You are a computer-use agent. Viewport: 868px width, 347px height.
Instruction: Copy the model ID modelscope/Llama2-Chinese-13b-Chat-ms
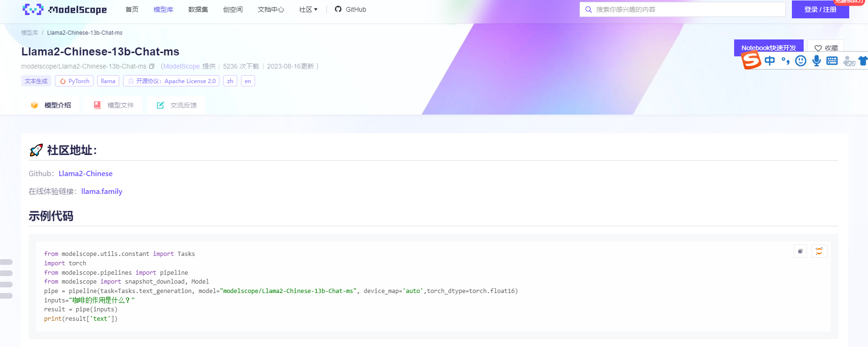152,66
